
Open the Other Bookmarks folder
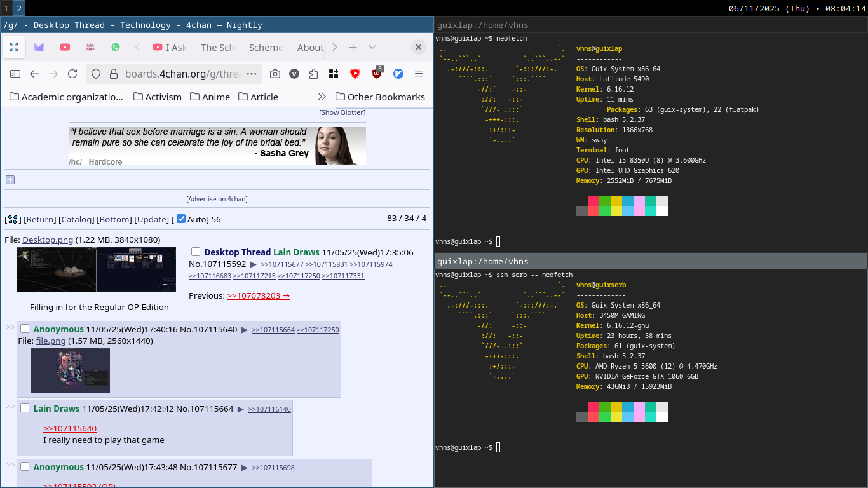pos(380,97)
